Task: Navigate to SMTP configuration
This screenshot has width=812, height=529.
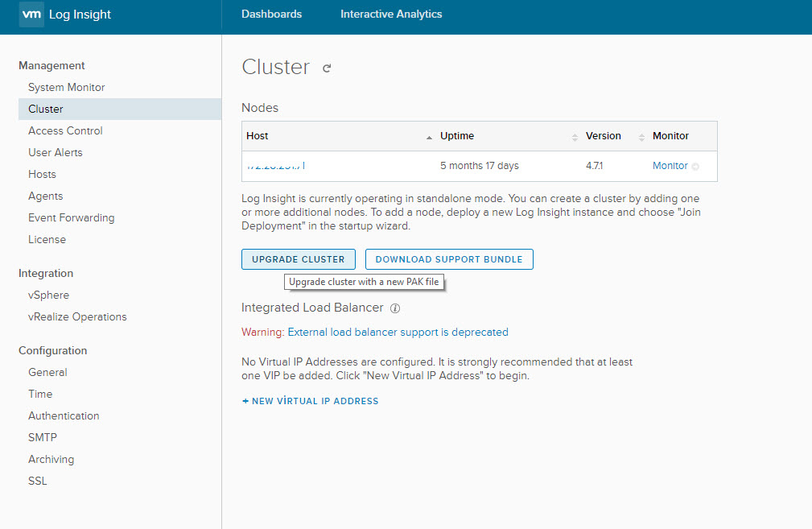Action: pyautogui.click(x=43, y=437)
